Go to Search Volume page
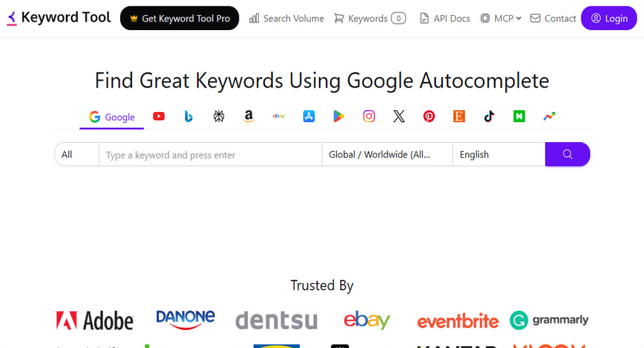The width and height of the screenshot is (644, 348). point(286,19)
